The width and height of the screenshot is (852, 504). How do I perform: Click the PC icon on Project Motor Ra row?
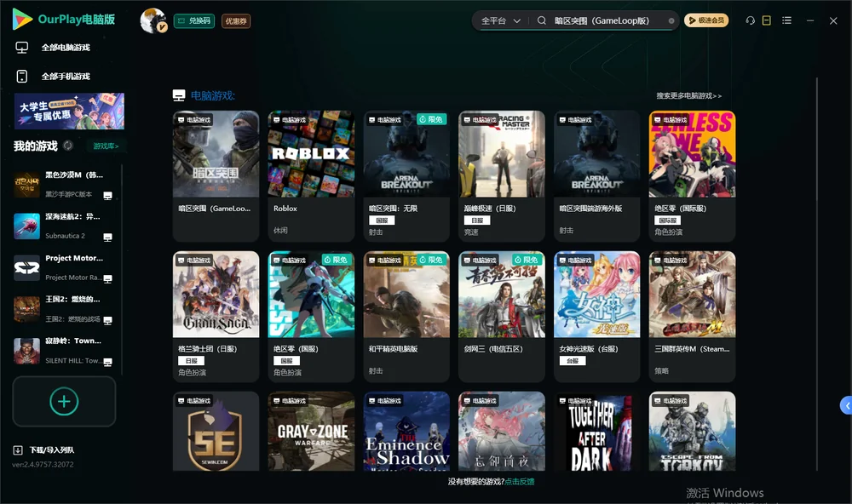[x=107, y=278]
